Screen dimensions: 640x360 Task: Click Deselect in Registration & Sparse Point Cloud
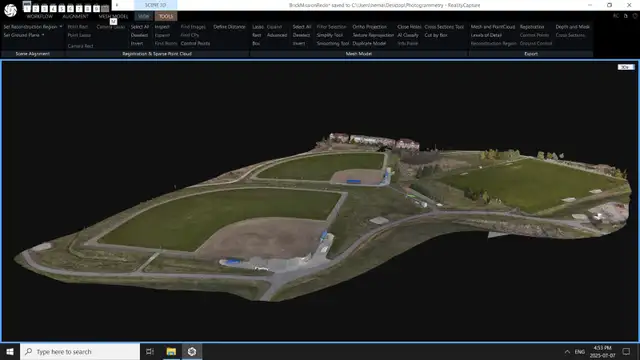[x=139, y=35]
